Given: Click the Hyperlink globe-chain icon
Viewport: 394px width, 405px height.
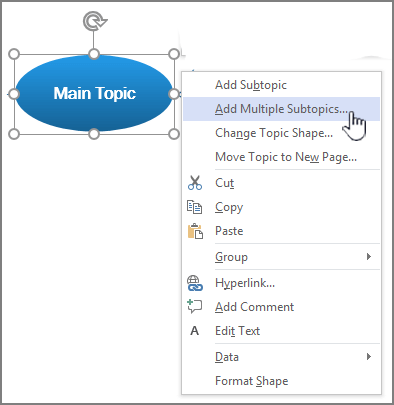Looking at the screenshot, I should coord(195,283).
